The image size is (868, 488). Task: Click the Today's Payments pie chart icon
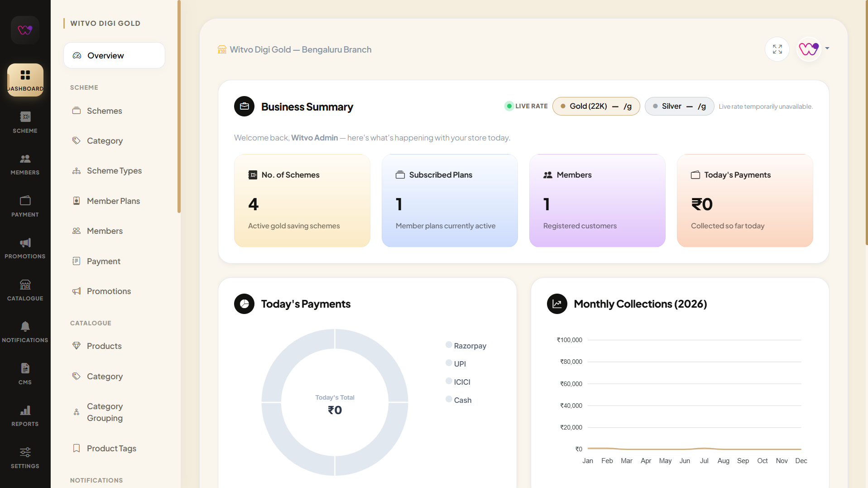244,304
